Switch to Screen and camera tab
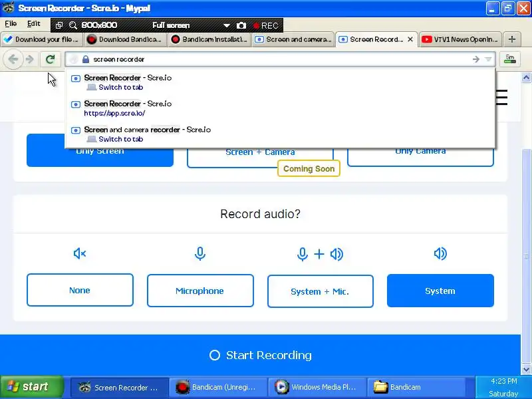 pos(293,39)
